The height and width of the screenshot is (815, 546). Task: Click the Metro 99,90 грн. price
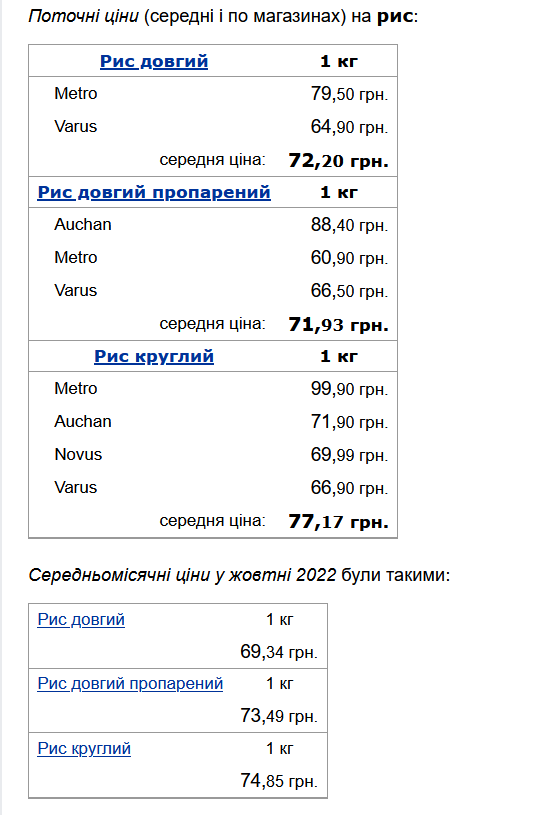(349, 389)
